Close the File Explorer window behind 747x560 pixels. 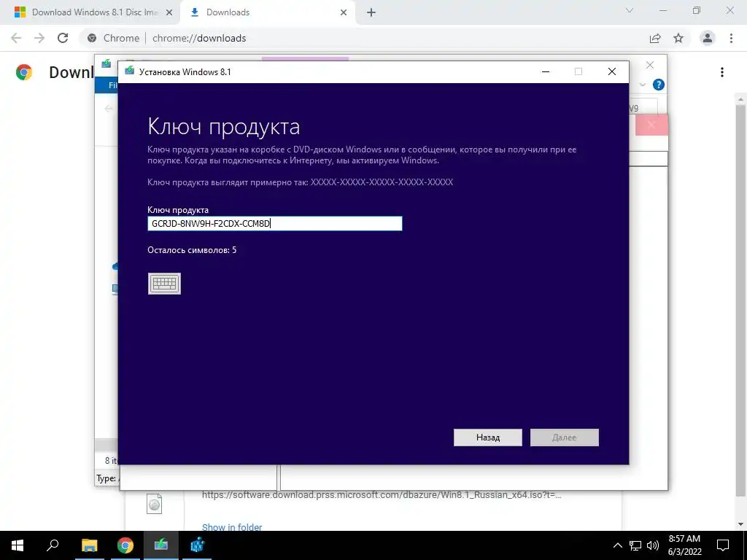point(650,65)
